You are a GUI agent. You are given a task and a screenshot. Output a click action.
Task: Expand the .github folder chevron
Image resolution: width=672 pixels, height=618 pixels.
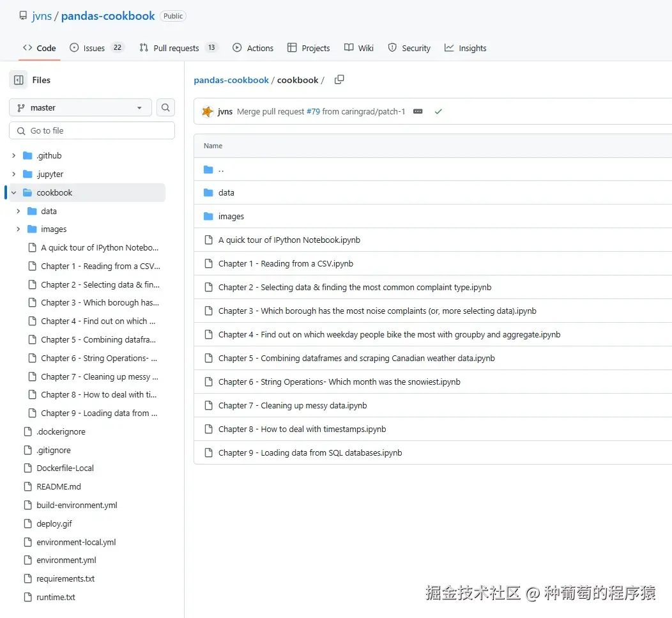(x=13, y=155)
